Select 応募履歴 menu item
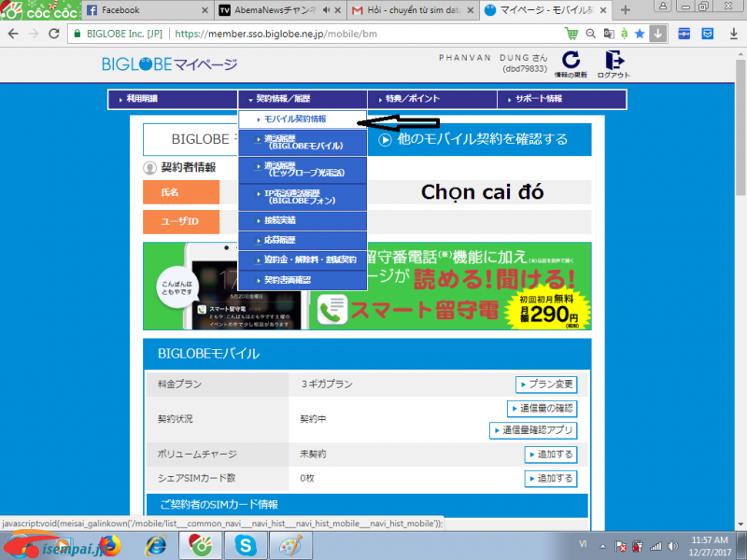Screen dimensions: 747x560 click(x=303, y=240)
